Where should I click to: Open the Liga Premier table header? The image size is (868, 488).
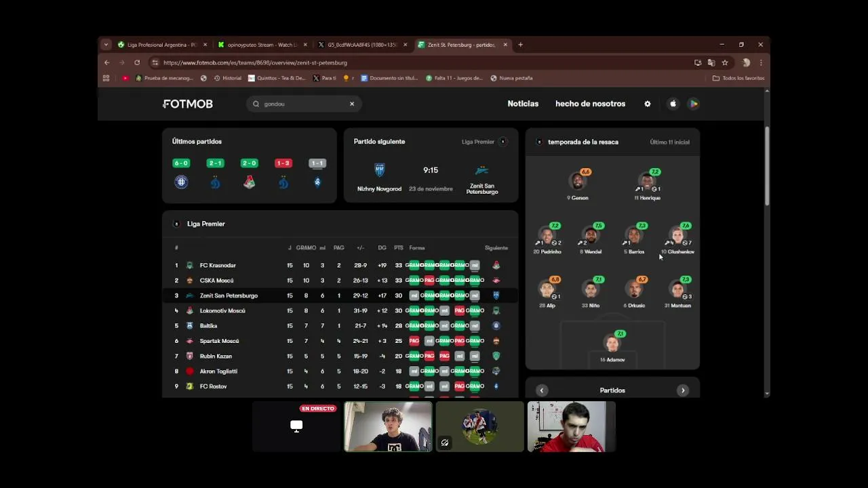(x=205, y=224)
